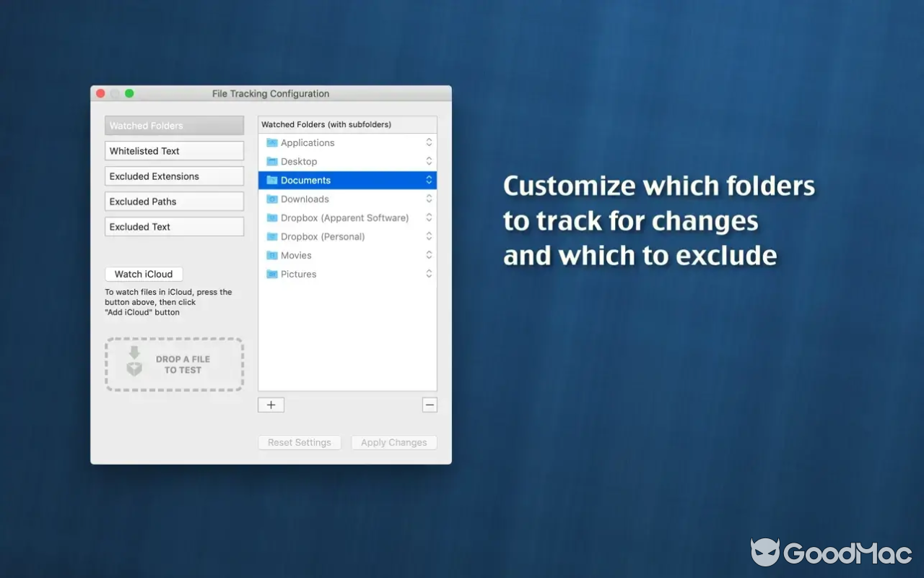Click the Documents folder icon

[271, 180]
